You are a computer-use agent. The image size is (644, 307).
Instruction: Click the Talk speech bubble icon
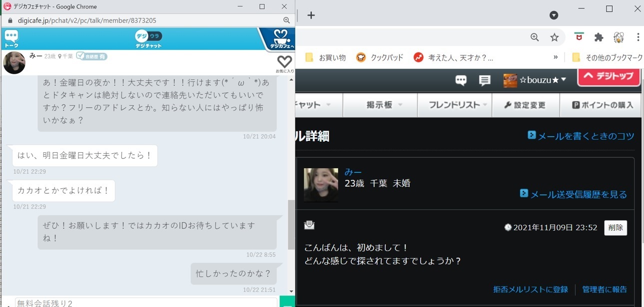click(11, 38)
